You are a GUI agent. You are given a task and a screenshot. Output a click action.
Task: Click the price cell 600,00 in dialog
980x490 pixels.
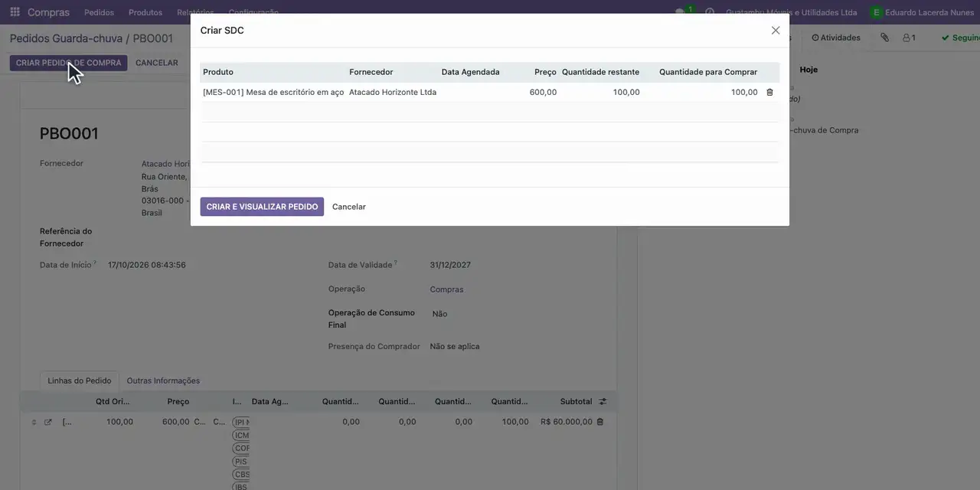coord(543,92)
